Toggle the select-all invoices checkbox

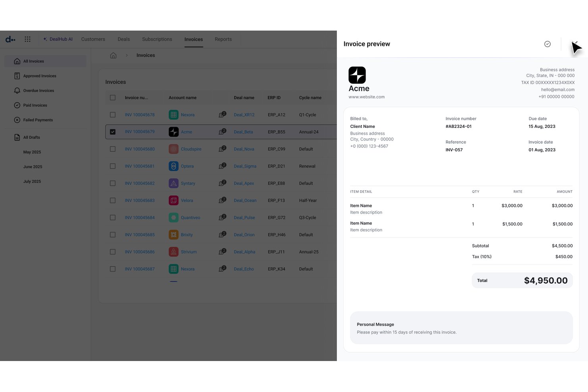[113, 98]
